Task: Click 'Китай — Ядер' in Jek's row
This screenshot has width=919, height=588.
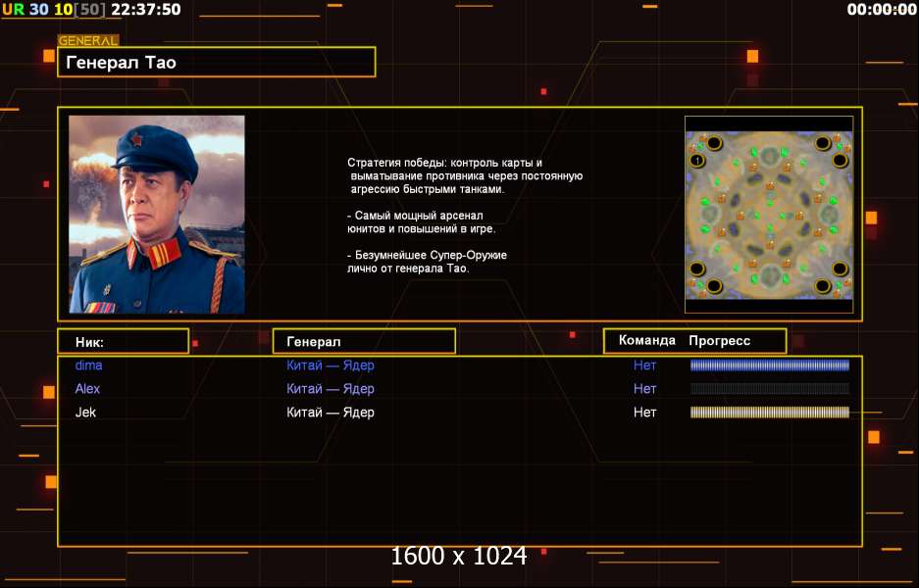Action: pyautogui.click(x=331, y=413)
